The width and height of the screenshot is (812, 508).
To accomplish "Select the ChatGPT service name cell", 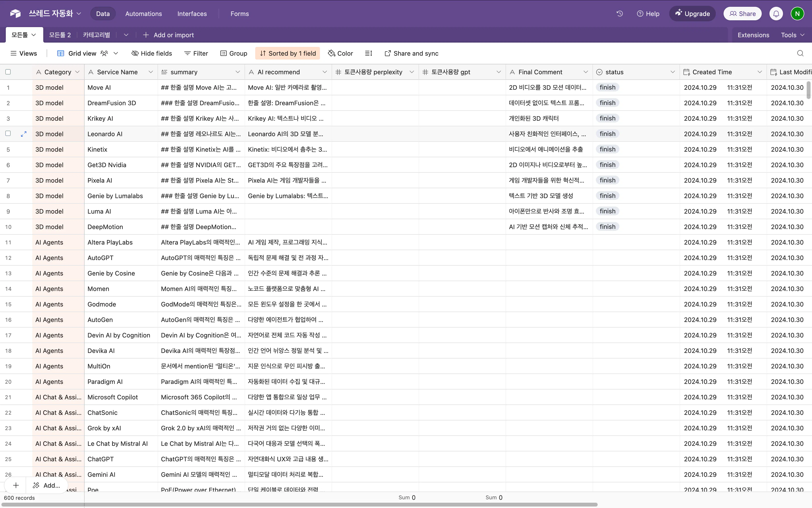I will point(121,459).
